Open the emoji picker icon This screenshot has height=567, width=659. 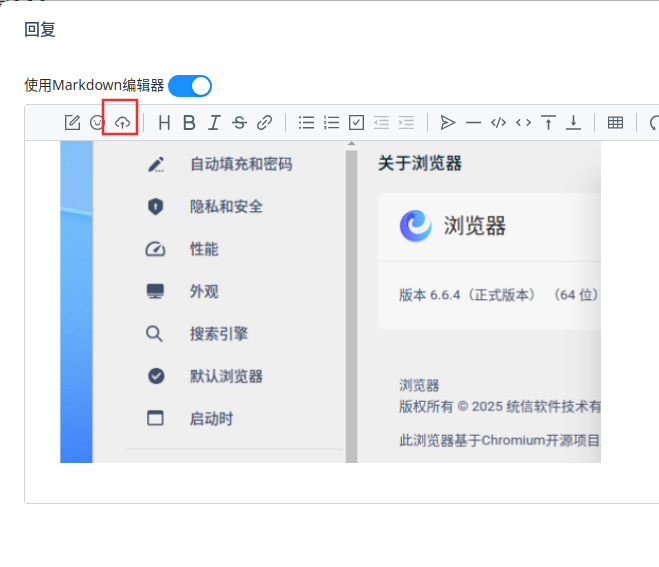(97, 123)
